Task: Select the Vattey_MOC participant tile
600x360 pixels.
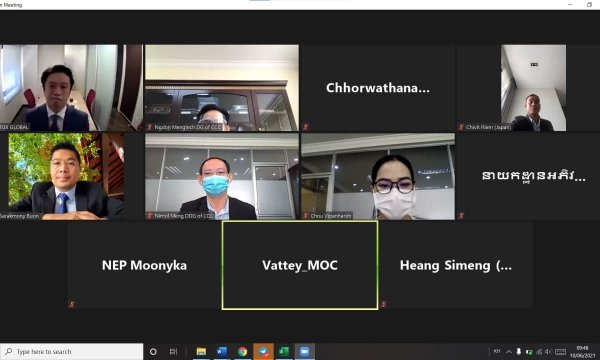Action: (300, 265)
